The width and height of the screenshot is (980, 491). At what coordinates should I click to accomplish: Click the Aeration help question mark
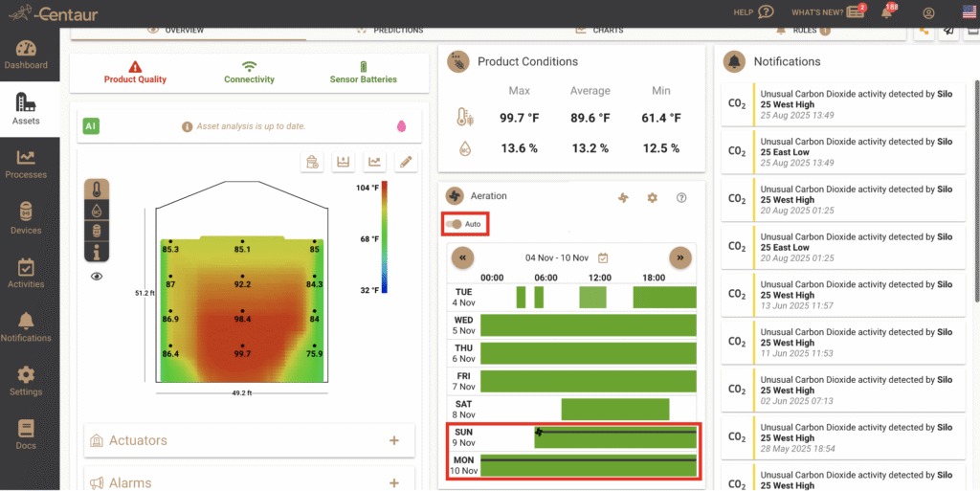coord(681,198)
